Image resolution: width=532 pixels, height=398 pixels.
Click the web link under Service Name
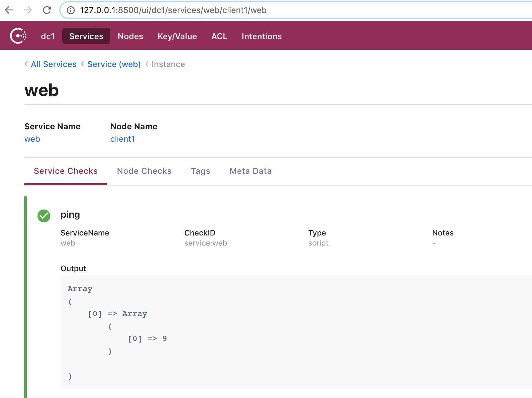32,139
